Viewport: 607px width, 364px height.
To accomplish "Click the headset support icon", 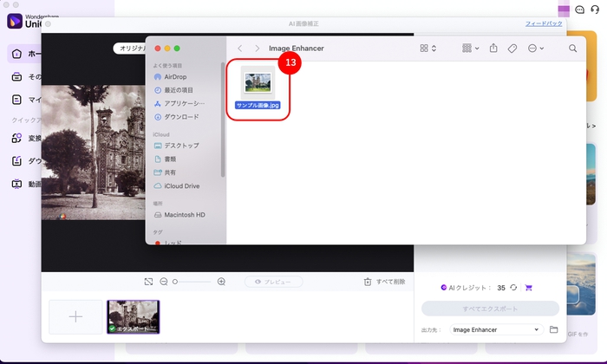I will coord(595,10).
